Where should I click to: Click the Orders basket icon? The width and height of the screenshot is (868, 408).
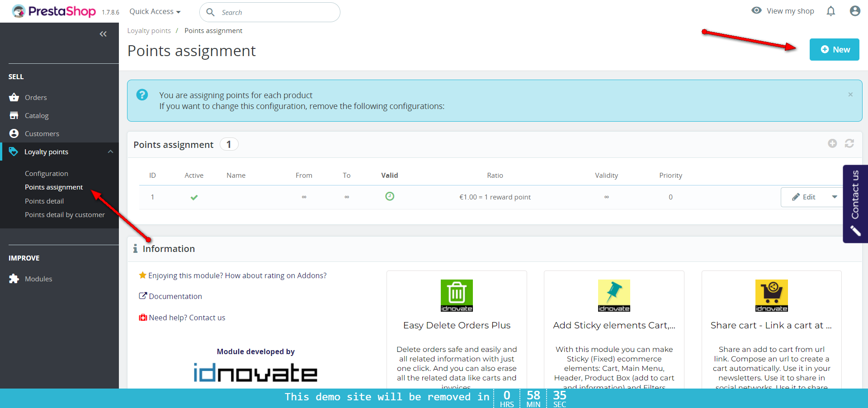[14, 97]
